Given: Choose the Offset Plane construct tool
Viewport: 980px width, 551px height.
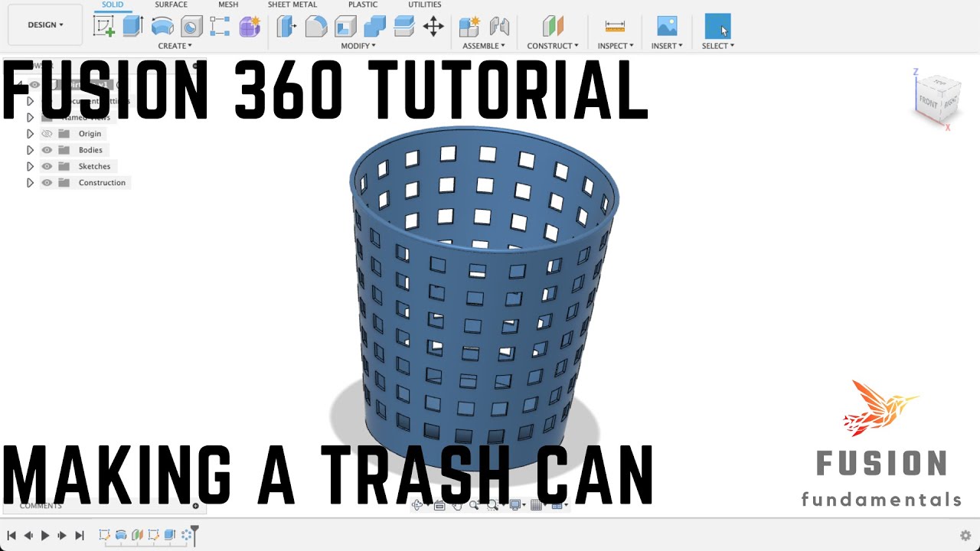Looking at the screenshot, I should [x=553, y=27].
